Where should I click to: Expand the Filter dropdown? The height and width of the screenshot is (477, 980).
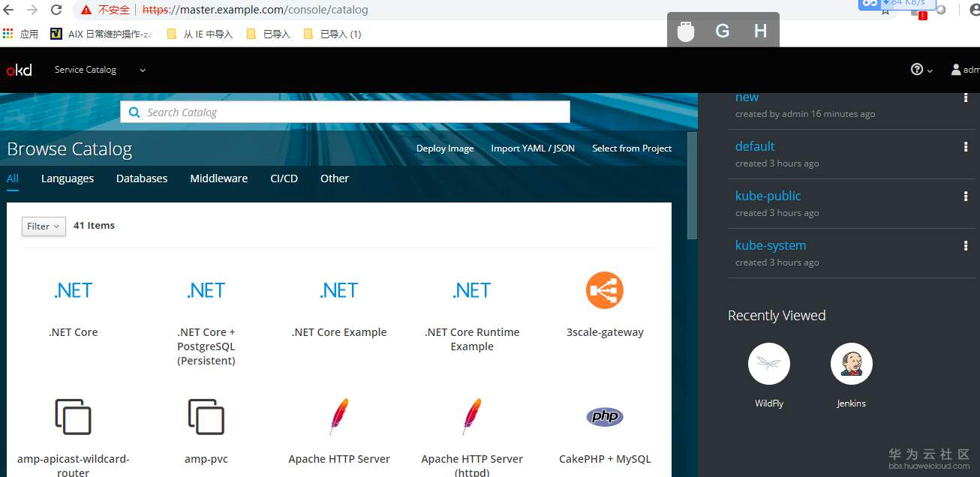point(44,226)
